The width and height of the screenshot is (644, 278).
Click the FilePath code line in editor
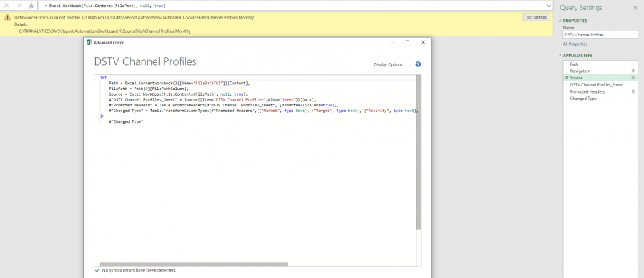[149, 89]
